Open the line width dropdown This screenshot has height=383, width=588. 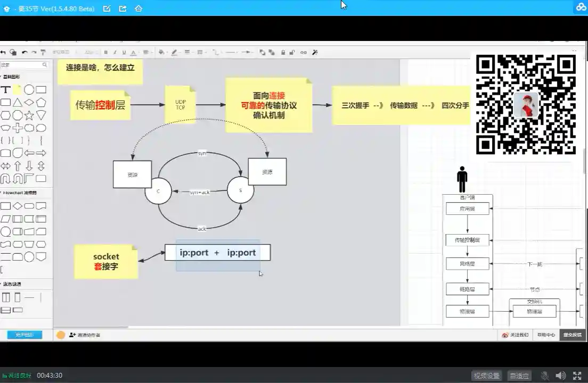coord(187,53)
